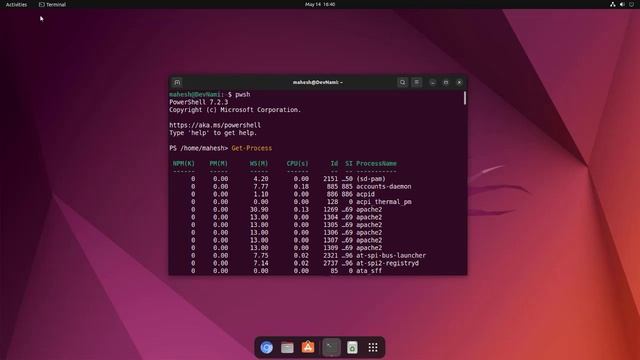This screenshot has height=360, width=640.
Task: Click the network status icon in the top bar
Action: click(x=613, y=4)
